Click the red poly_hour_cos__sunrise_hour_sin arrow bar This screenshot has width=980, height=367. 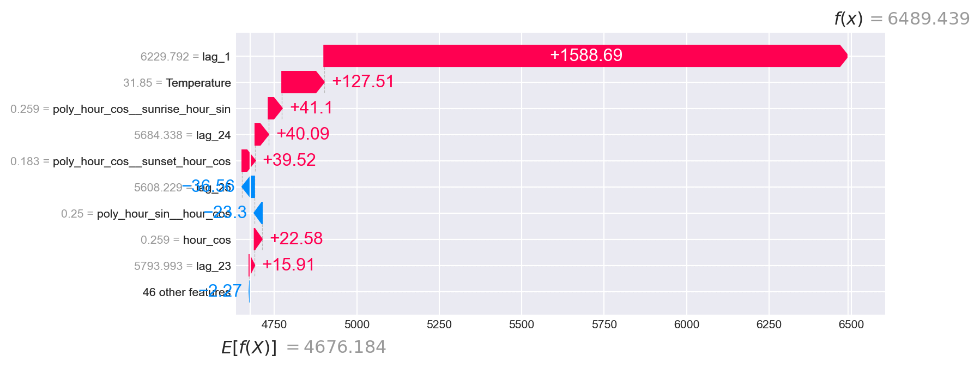pos(275,109)
